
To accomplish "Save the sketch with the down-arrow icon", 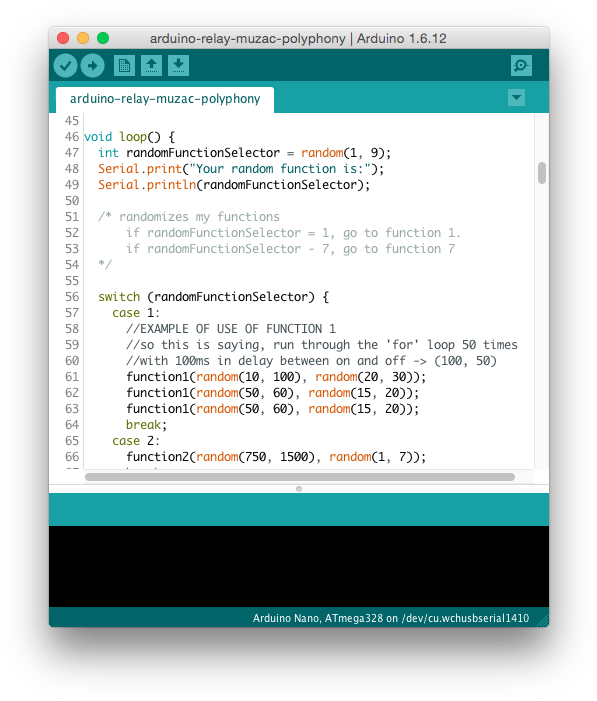I will [x=178, y=66].
